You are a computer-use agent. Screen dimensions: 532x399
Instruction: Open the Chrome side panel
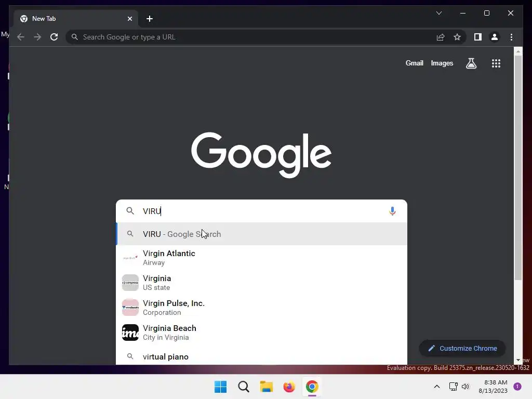pos(478,37)
